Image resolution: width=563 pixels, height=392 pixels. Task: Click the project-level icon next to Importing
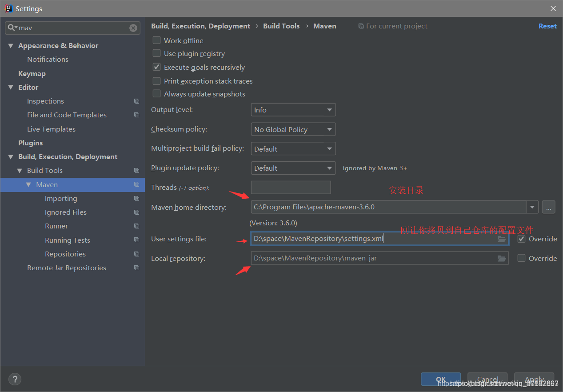pyautogui.click(x=136, y=199)
